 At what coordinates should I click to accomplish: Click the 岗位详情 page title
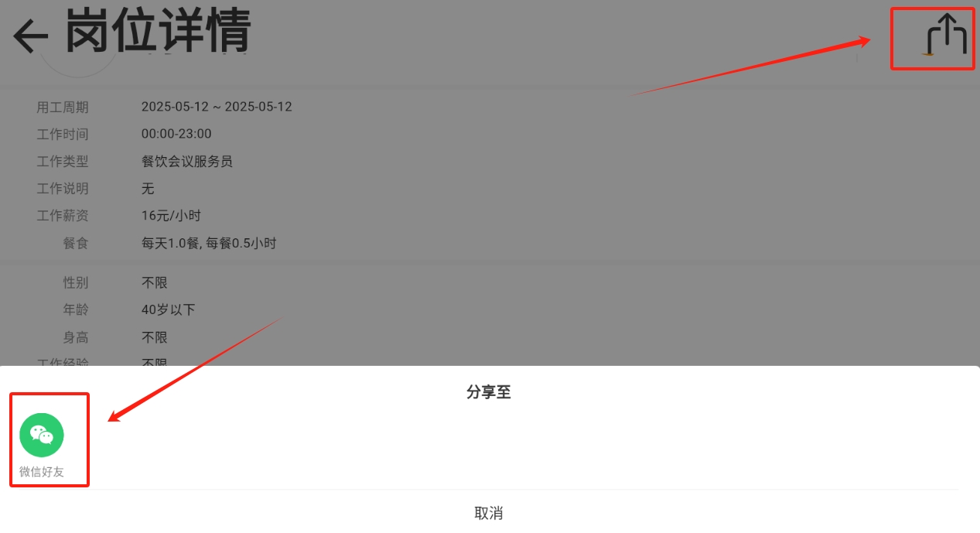click(159, 31)
